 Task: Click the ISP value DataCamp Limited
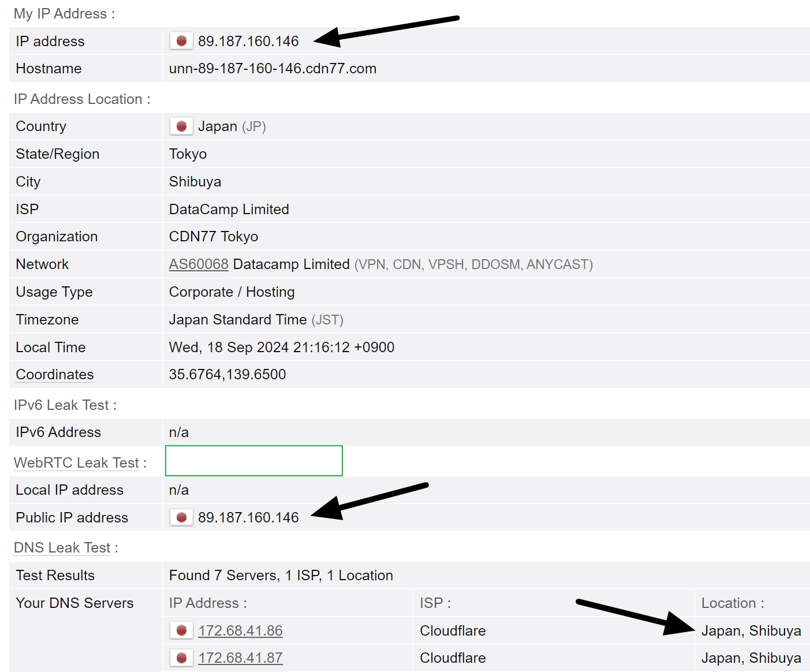[229, 209]
